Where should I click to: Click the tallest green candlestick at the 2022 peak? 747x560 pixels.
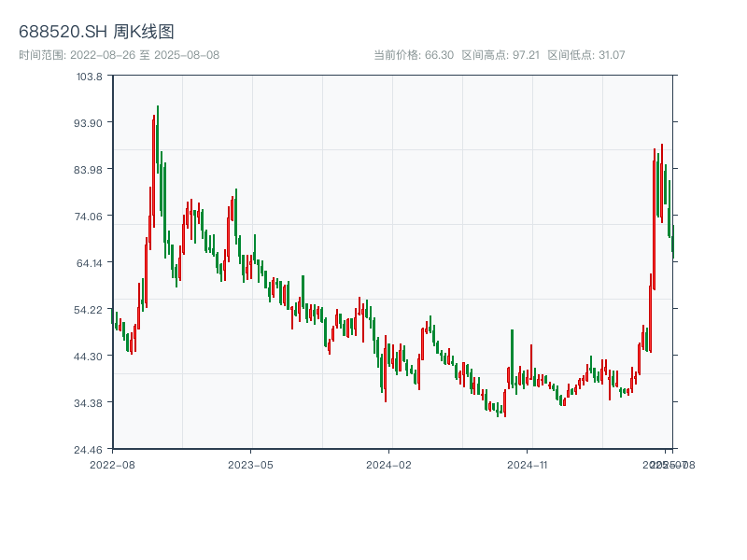click(158, 138)
